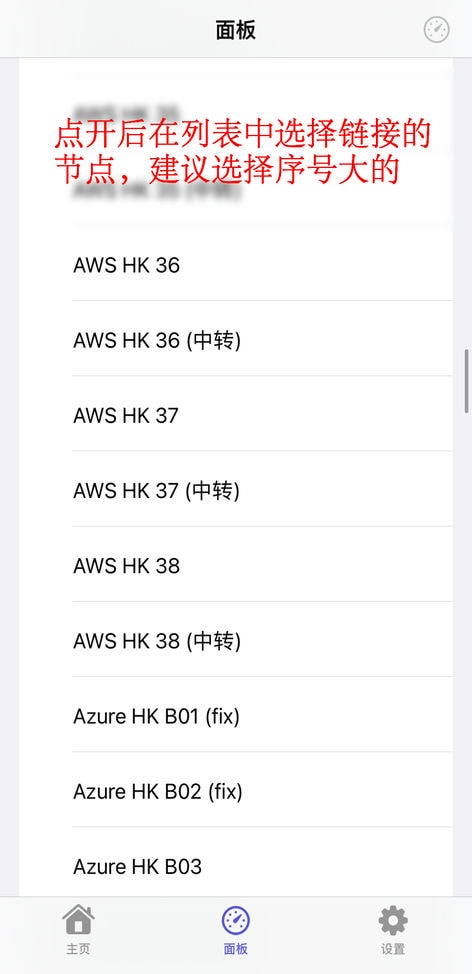Click the vertical scrollbar thumb

[x=467, y=381]
